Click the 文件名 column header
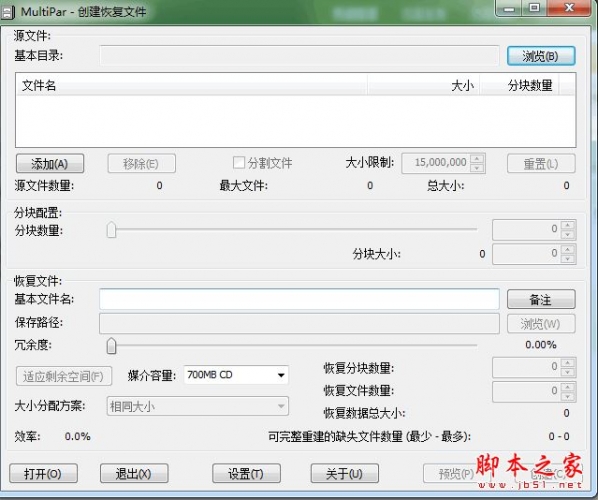This screenshot has width=598, height=500. 192,85
